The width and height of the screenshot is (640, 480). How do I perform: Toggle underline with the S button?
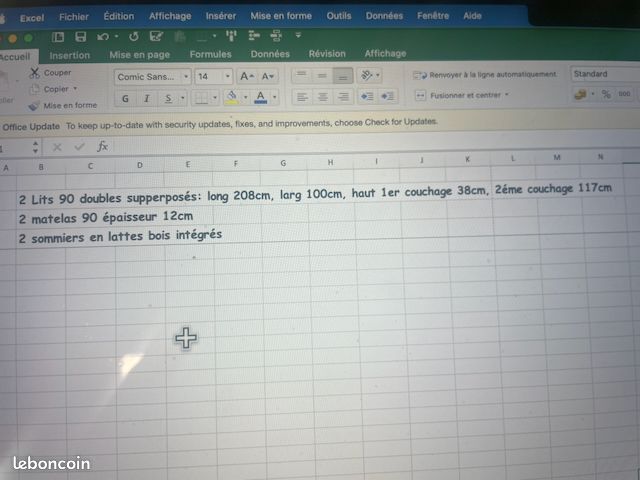[168, 98]
